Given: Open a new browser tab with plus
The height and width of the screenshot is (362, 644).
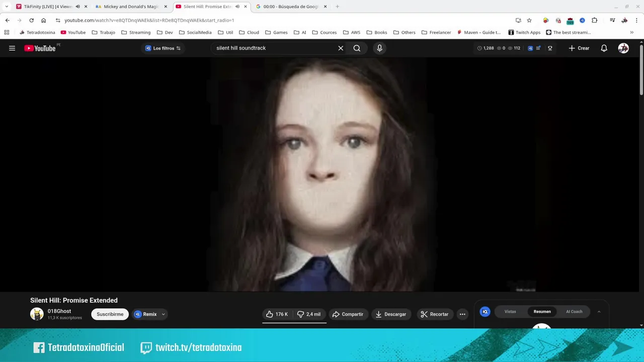Looking at the screenshot, I should click(x=337, y=7).
